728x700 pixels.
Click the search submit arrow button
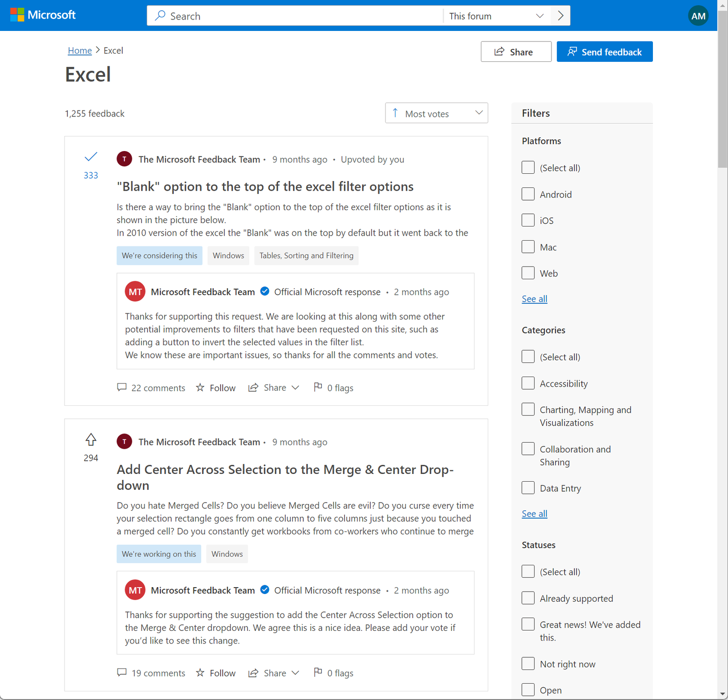[560, 16]
